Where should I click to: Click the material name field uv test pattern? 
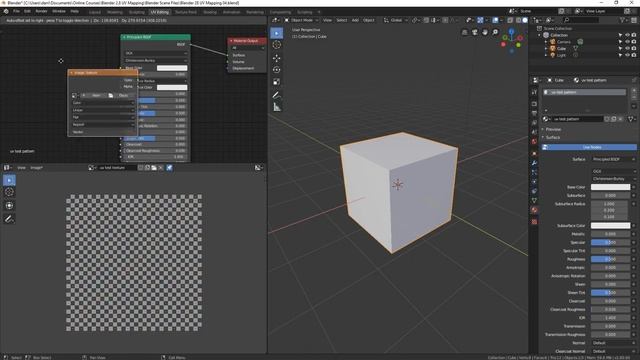click(x=577, y=119)
